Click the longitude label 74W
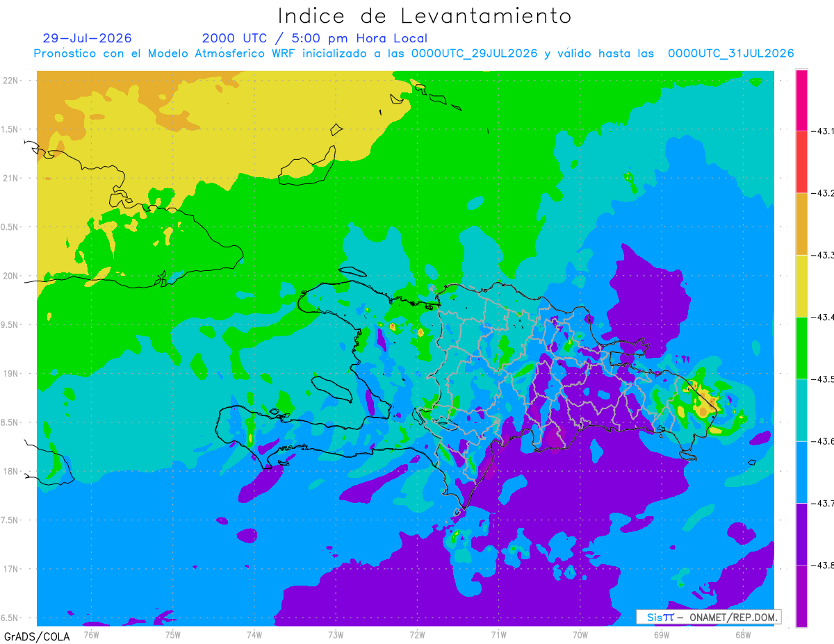 pos(254,634)
